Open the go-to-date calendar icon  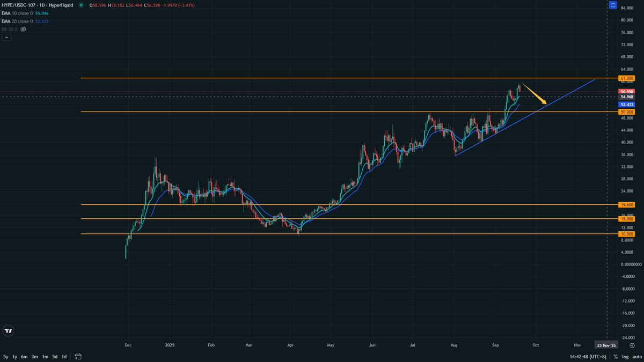[78, 357]
